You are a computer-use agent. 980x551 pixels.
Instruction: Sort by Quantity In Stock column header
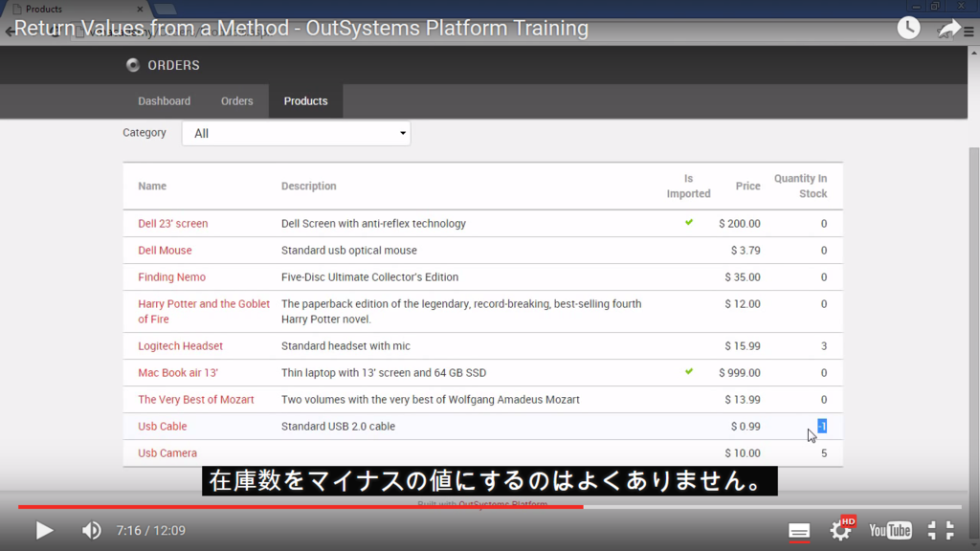point(801,187)
